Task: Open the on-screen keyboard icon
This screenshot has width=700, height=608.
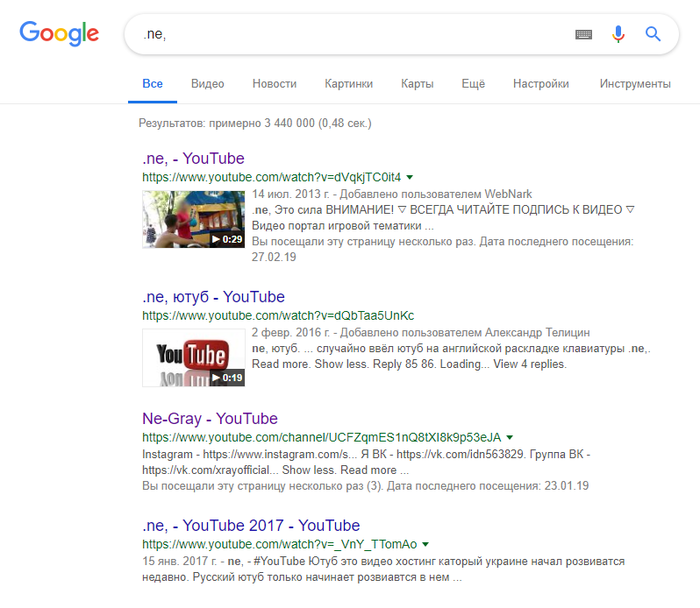Action: pyautogui.click(x=584, y=35)
